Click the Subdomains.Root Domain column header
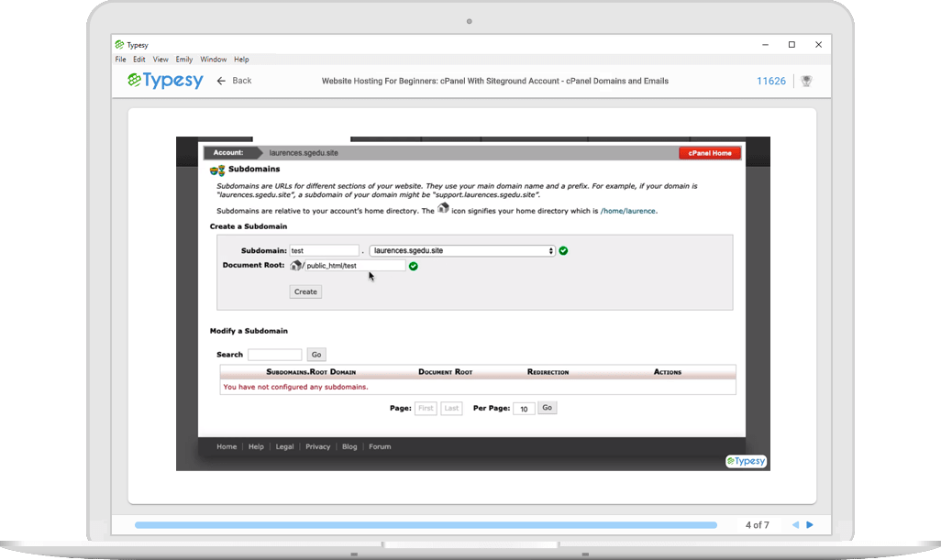Viewport: 941px width, 560px height. (x=311, y=372)
